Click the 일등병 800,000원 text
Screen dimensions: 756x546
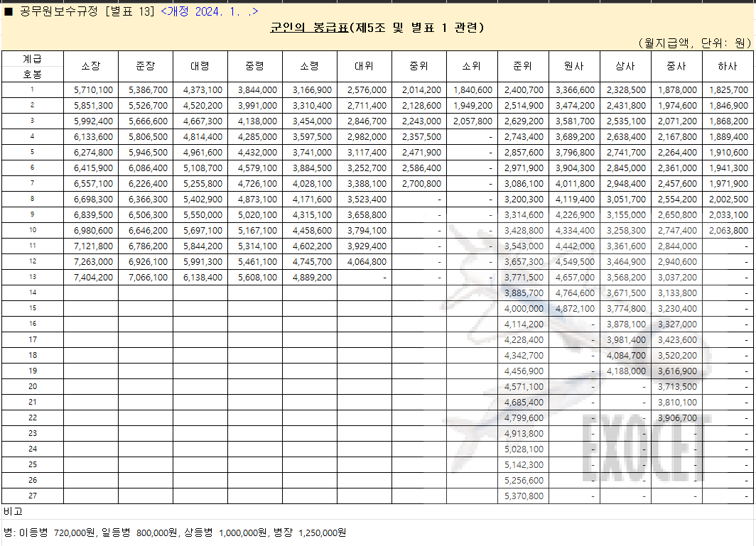pyautogui.click(x=139, y=533)
